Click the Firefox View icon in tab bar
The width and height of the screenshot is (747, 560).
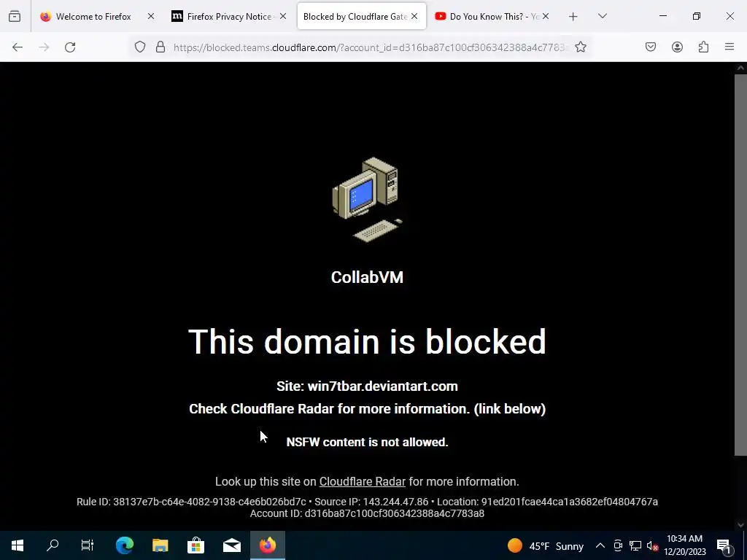point(15,16)
